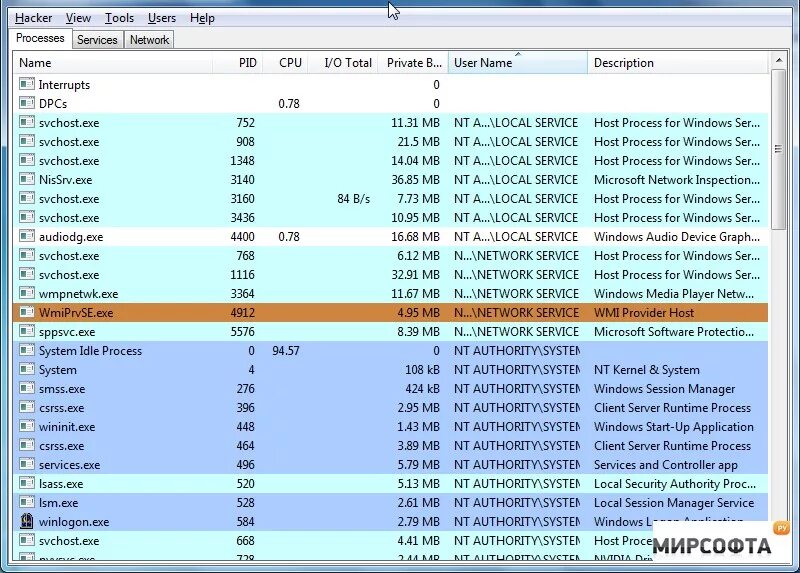This screenshot has height=573, width=800.
Task: Click the System Idle Process icon
Action: click(27, 350)
